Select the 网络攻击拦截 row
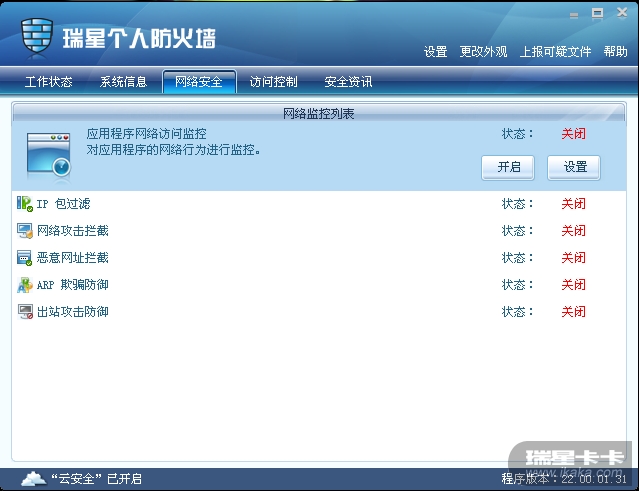 319,231
